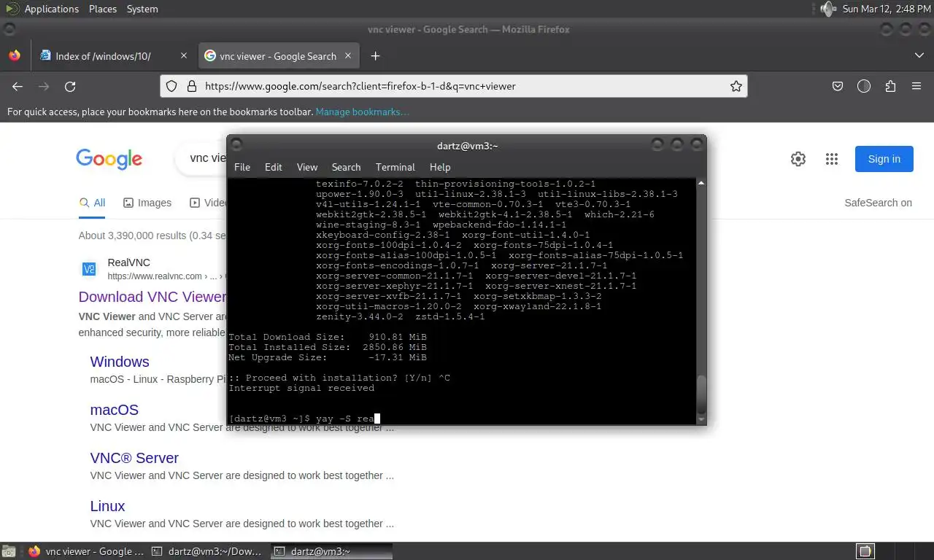This screenshot has width=934, height=560.
Task: Click the show desktop icon in the bottom panel
Action: point(9,551)
